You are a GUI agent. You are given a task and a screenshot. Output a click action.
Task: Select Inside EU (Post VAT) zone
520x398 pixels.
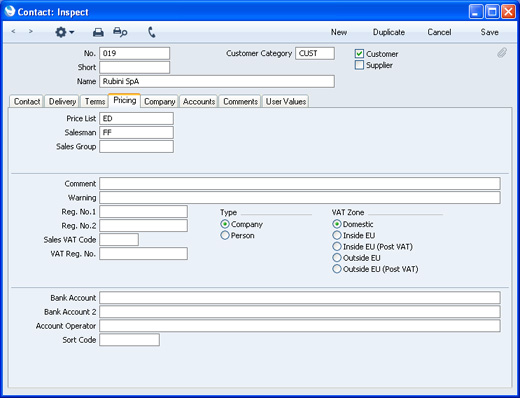coord(337,247)
